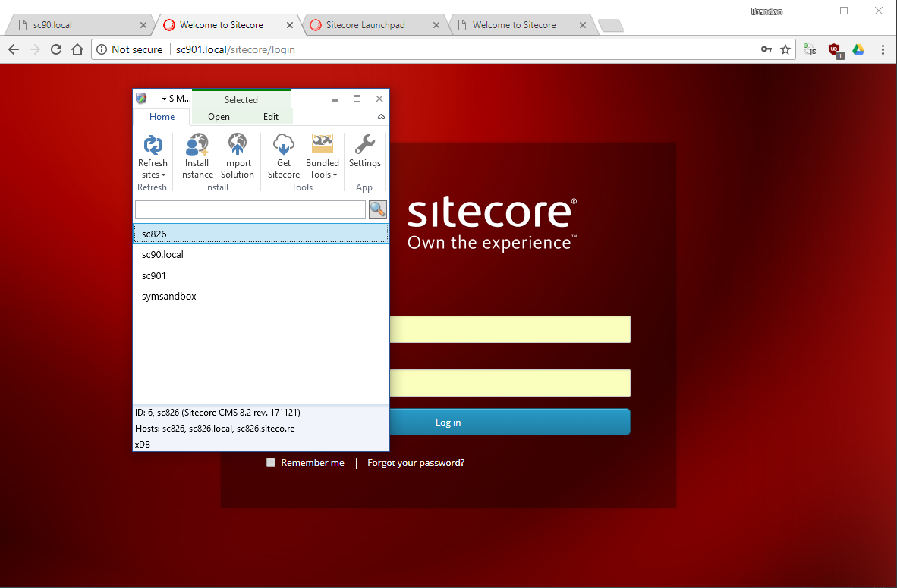Open the SIM quick access toolbar dropdown

click(x=164, y=99)
